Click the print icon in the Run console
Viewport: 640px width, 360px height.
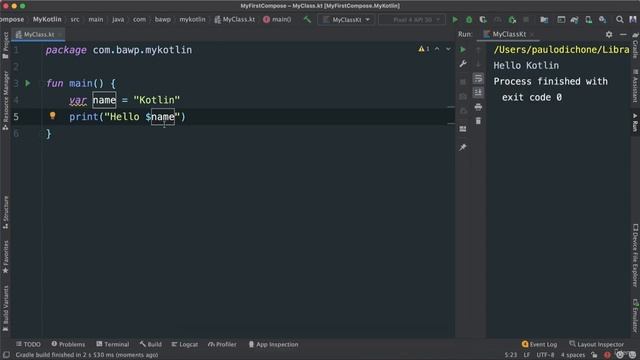[478, 107]
